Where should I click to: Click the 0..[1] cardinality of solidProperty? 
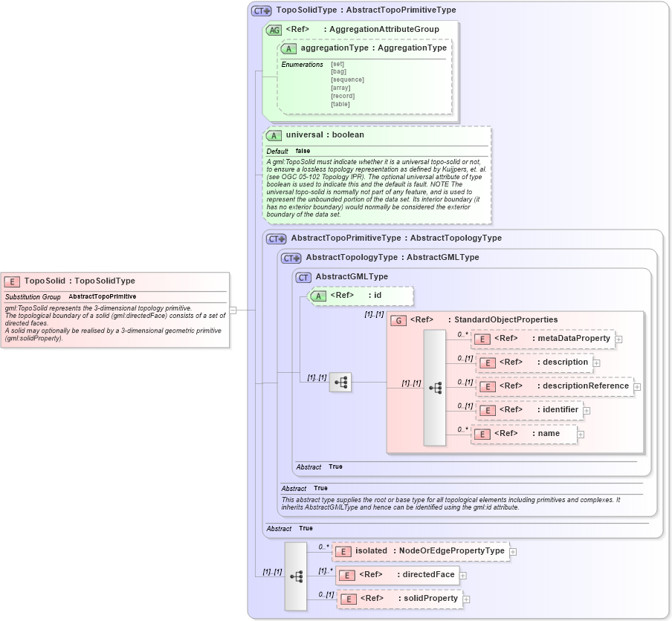click(326, 594)
